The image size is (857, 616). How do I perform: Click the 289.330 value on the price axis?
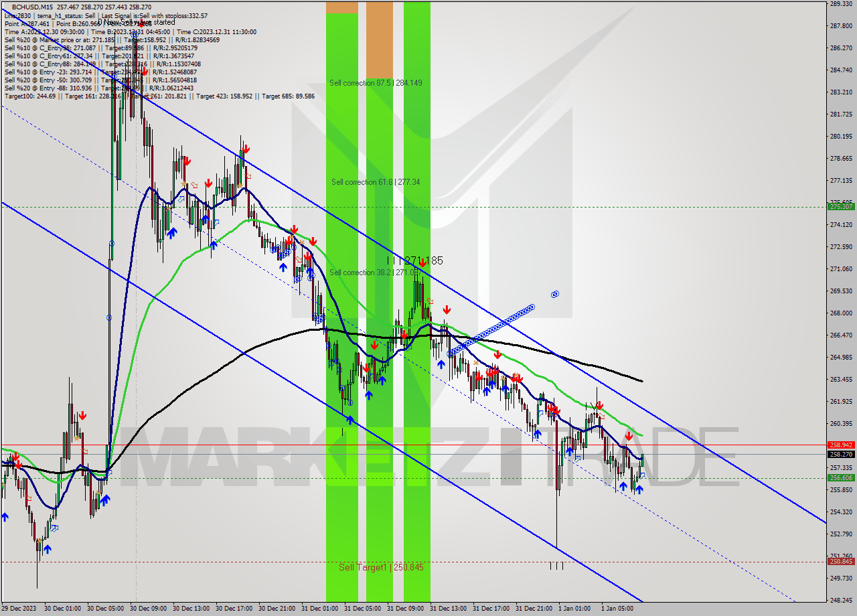click(x=841, y=4)
